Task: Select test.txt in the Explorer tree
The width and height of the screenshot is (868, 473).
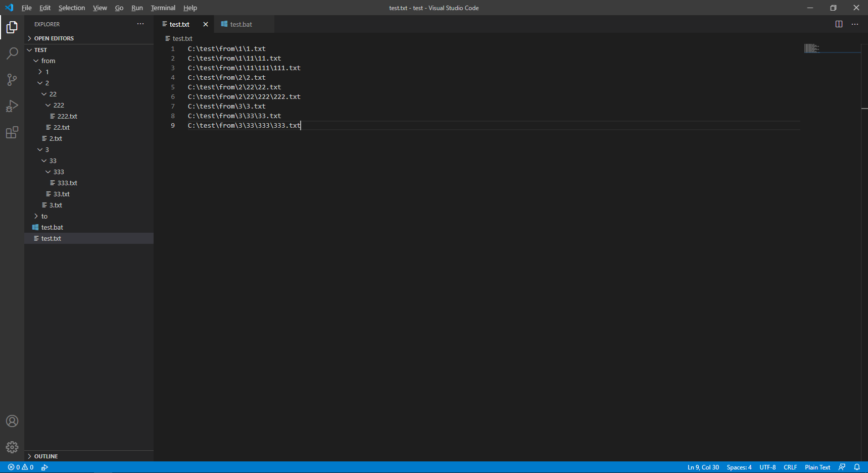Action: pyautogui.click(x=89, y=238)
